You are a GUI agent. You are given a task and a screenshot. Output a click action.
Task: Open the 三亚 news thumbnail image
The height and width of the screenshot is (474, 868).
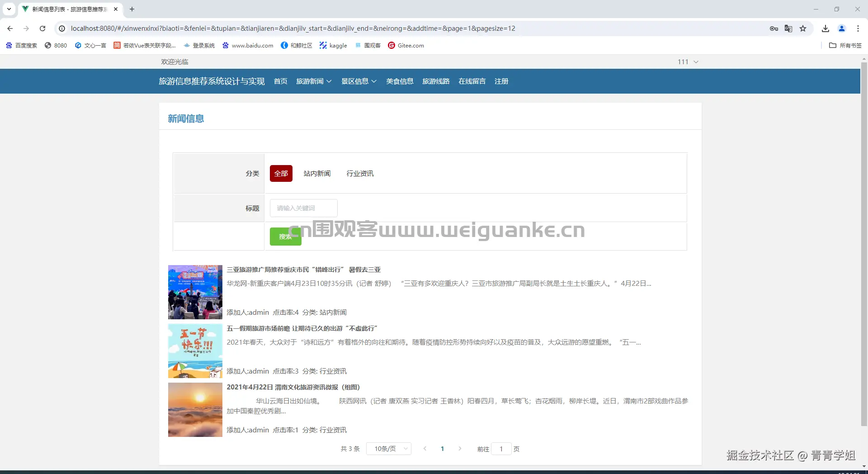[195, 292]
